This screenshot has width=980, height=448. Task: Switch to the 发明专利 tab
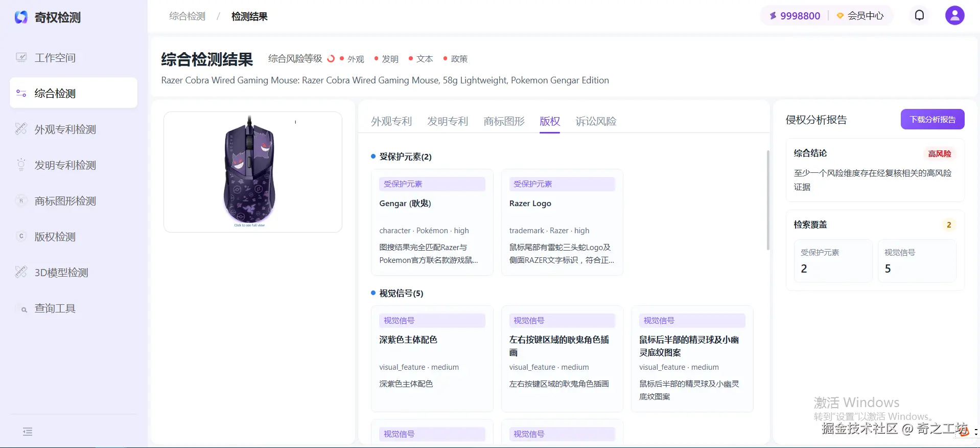click(448, 121)
